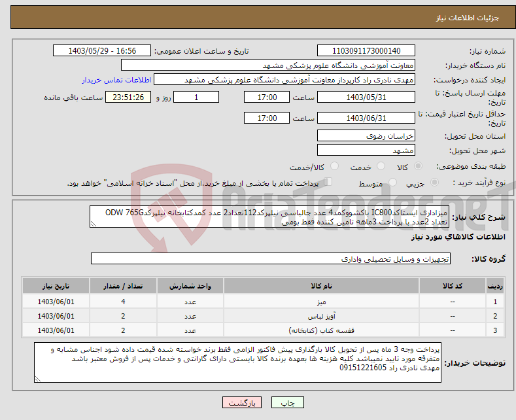Screen dimensions: 516x420
Task: Click the unit عدد in the آویز لباس row
Action: point(190,316)
